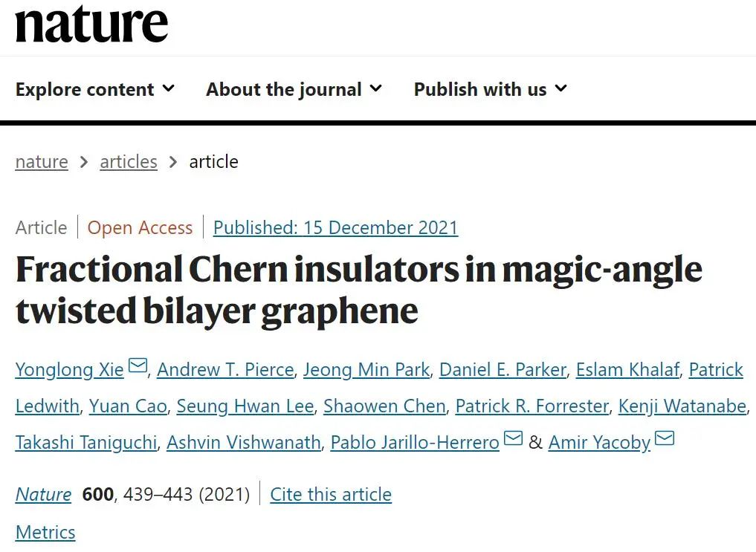Open author Yuan Cao profile
Screen dimensions: 756x552
[x=128, y=406]
